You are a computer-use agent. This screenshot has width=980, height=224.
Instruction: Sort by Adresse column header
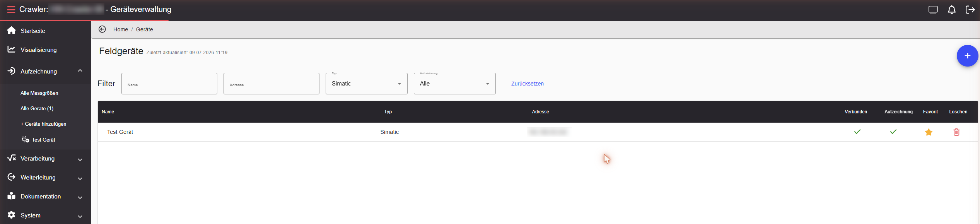540,112
